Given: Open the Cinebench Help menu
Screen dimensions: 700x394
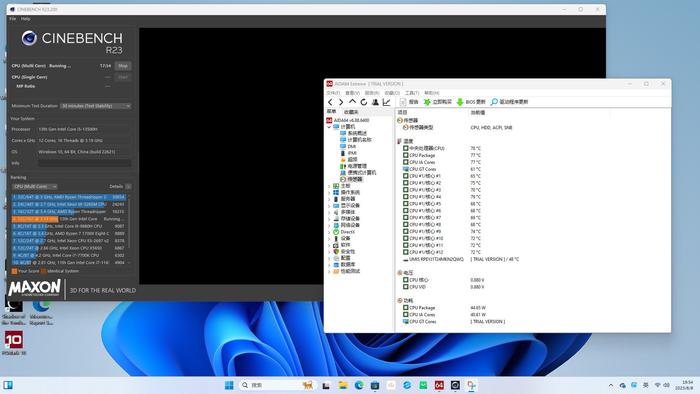Looking at the screenshot, I should point(25,19).
